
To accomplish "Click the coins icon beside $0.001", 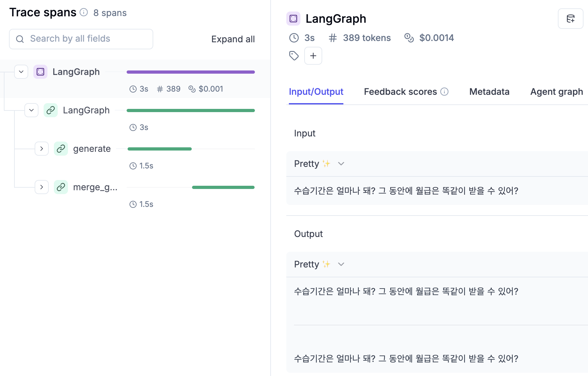I will 192,89.
